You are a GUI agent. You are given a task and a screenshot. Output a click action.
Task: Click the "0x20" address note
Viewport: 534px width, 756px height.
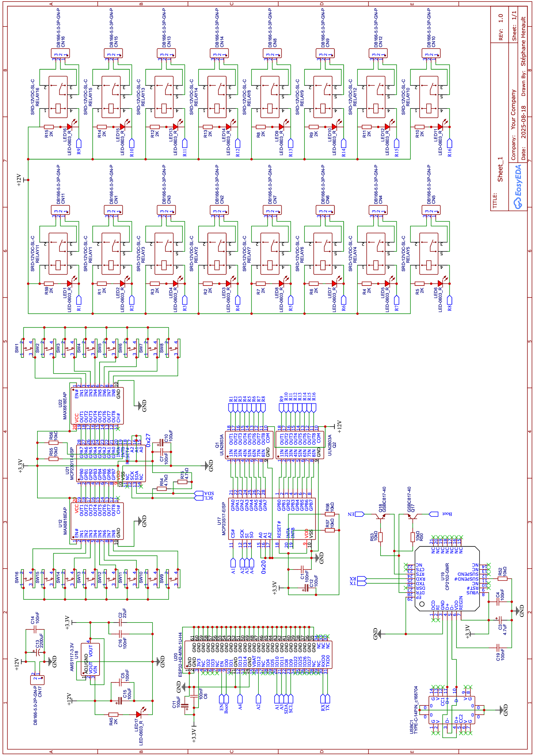(263, 567)
